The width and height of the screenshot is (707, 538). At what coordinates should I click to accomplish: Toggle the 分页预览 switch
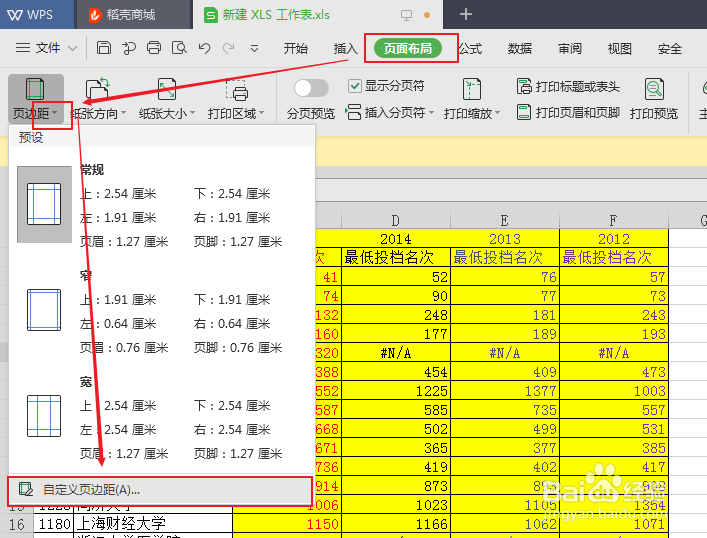pos(311,88)
